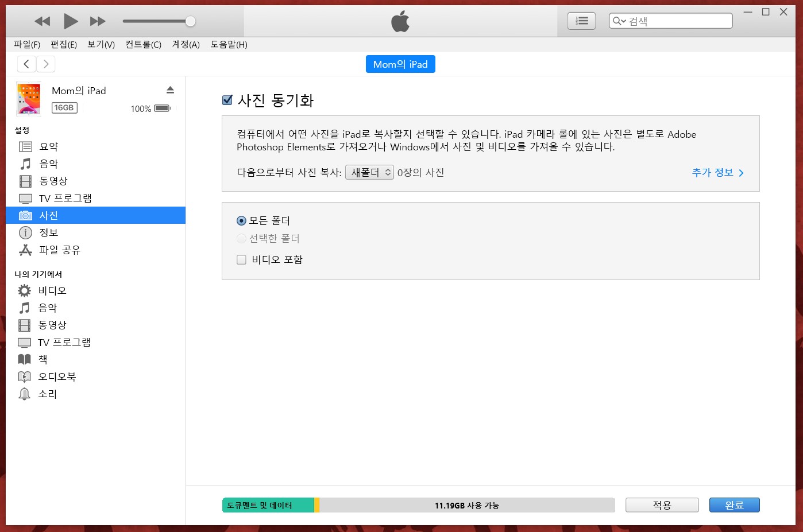Click the 11.19GB 사용 가능 storage bar

pyautogui.click(x=467, y=505)
